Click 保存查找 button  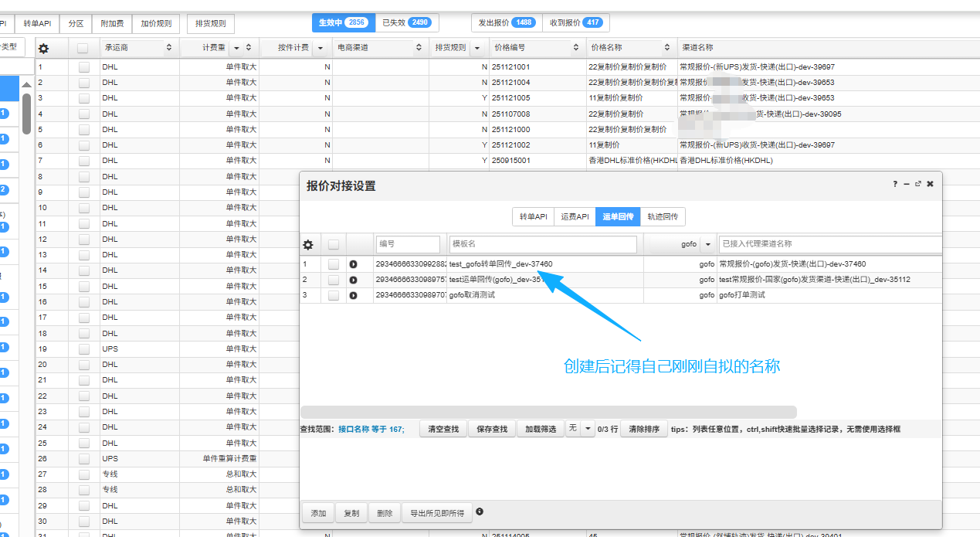point(492,429)
